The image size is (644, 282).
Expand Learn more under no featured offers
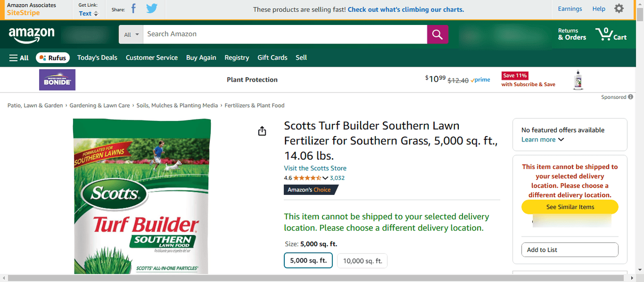(543, 140)
